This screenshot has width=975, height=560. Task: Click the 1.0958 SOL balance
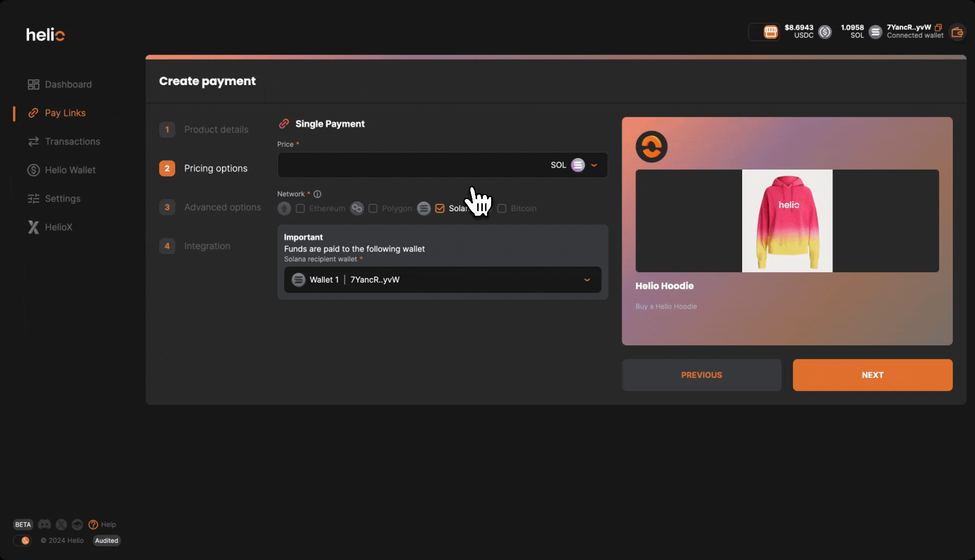pyautogui.click(x=852, y=32)
